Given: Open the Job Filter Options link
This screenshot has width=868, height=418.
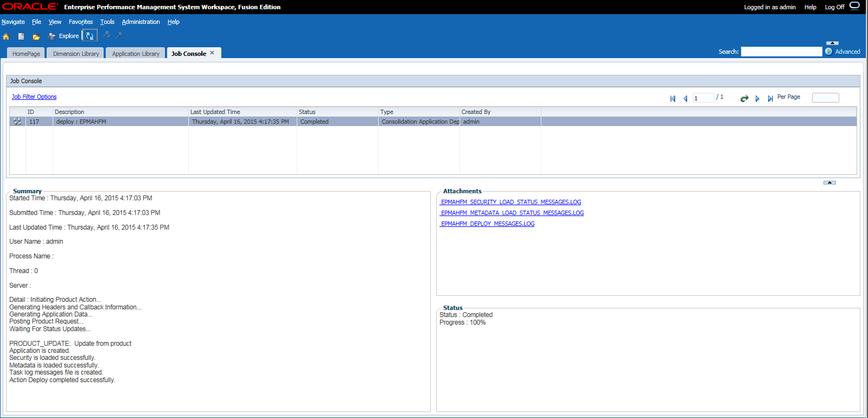Looking at the screenshot, I should click(x=34, y=97).
